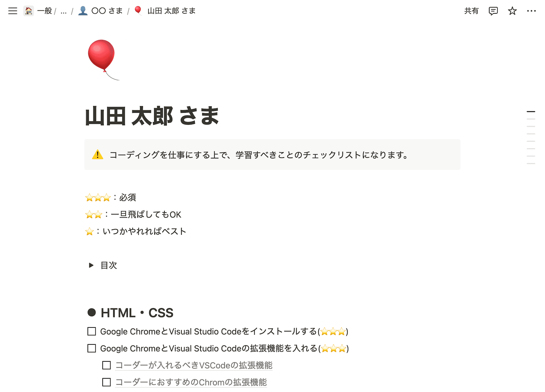Click the large red balloon page icon
545x392 pixels.
click(102, 58)
